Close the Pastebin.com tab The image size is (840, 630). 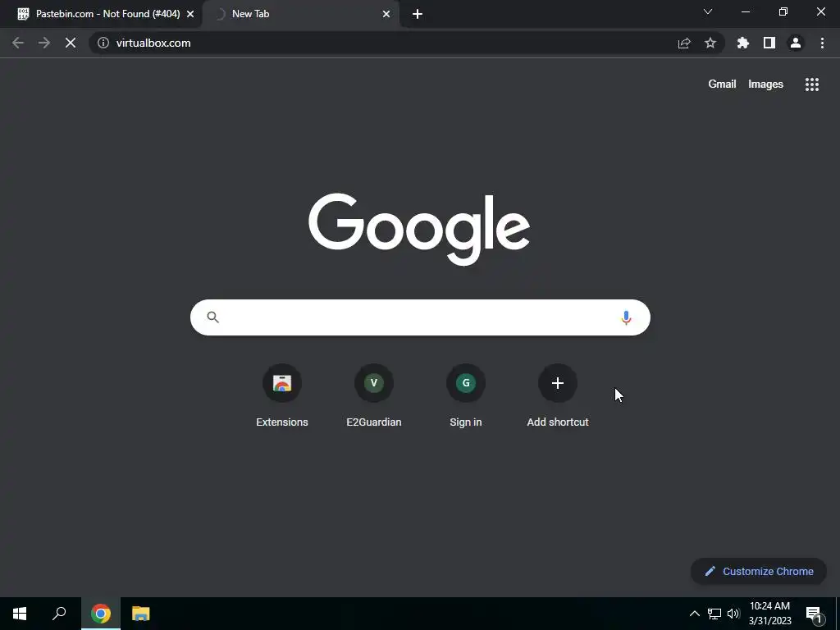click(190, 14)
